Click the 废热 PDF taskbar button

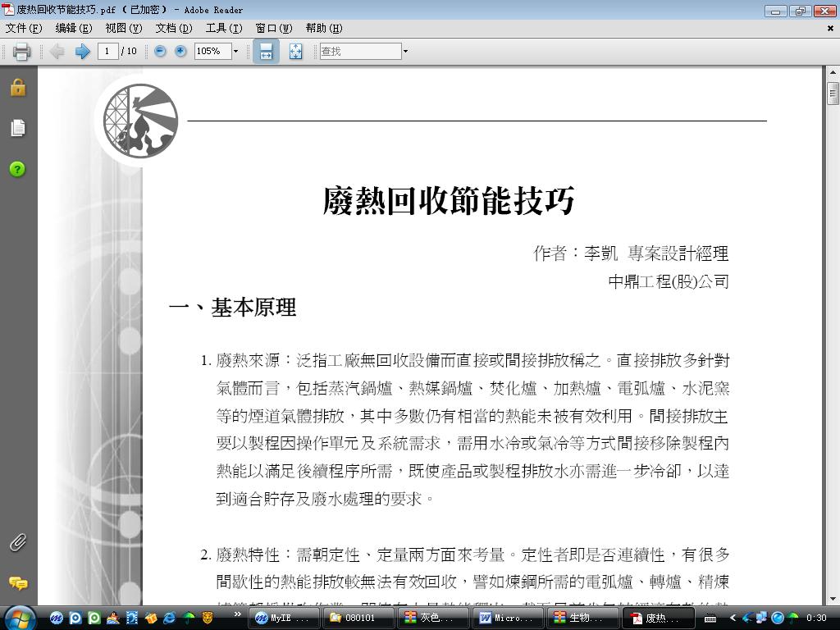[659, 619]
